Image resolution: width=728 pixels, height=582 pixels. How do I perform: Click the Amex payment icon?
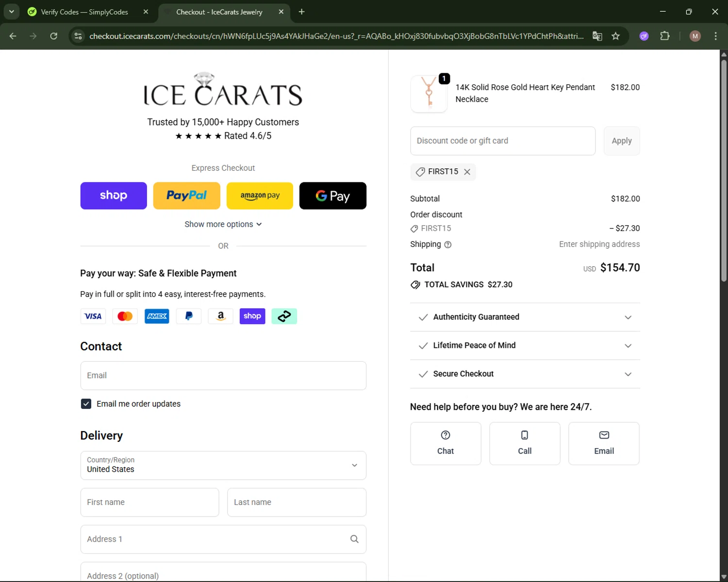tap(157, 316)
